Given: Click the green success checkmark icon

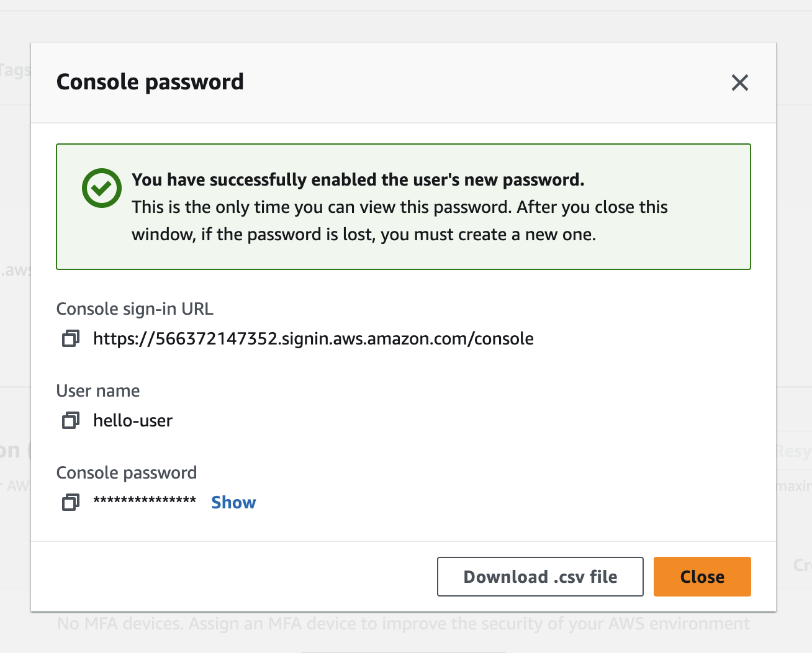Looking at the screenshot, I should click(x=102, y=188).
